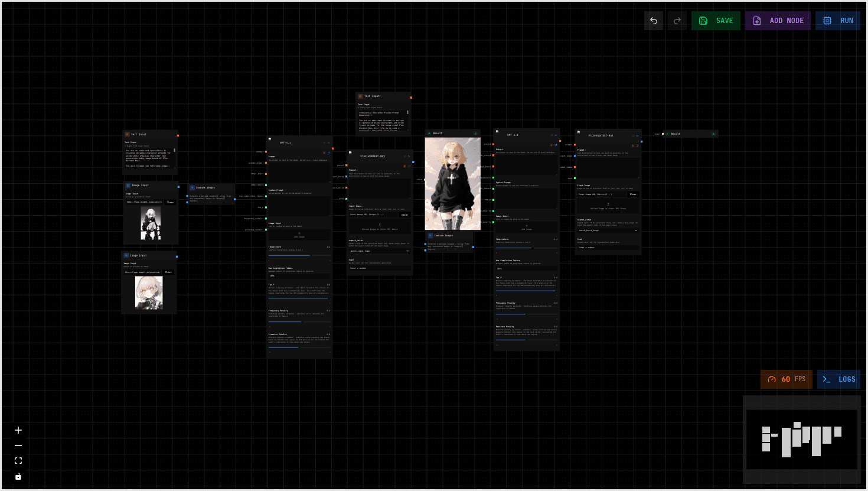Click the header icon of the portrait Image Input node
The height and width of the screenshot is (491, 868).
point(126,256)
